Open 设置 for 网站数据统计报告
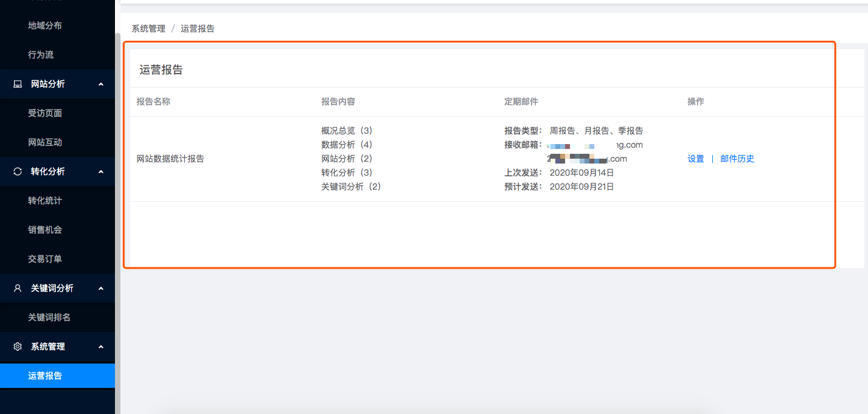 click(696, 159)
